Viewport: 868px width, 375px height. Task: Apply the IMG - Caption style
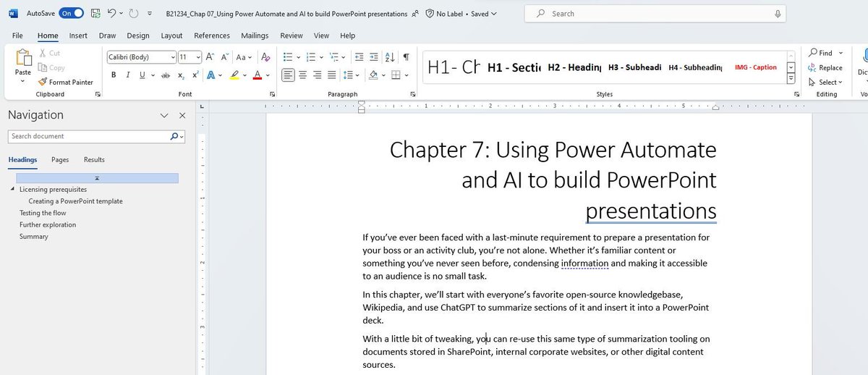755,67
